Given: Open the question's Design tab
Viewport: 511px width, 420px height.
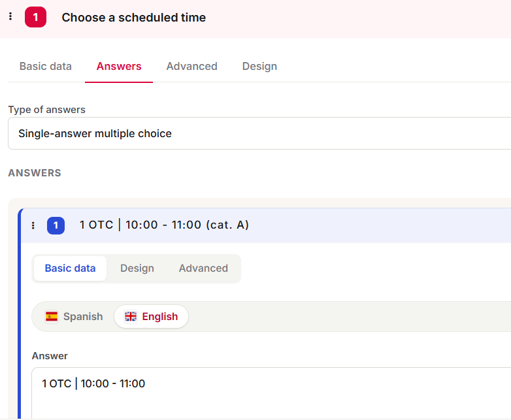Looking at the screenshot, I should click(259, 66).
